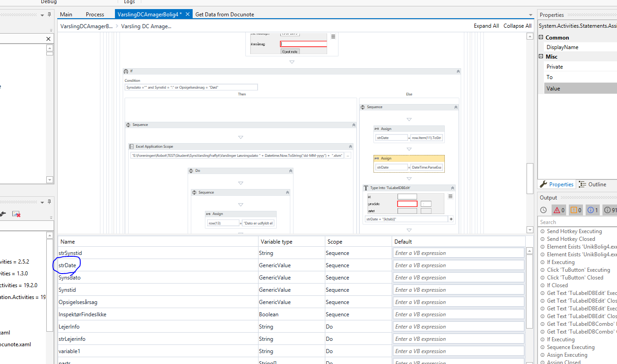Screen dimensions: 617x364
Task: Close the VarslingDCAmagerBolig4 tab
Action: (x=188, y=15)
